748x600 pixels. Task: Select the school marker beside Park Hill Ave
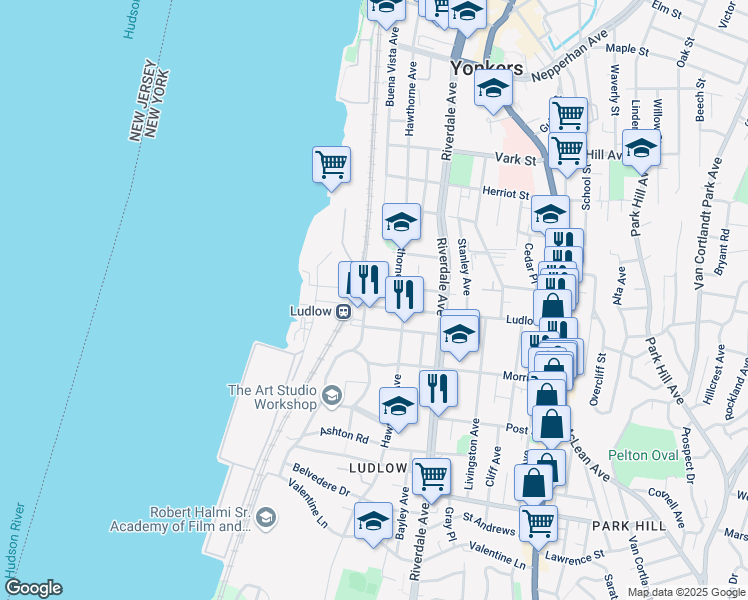pos(641,150)
